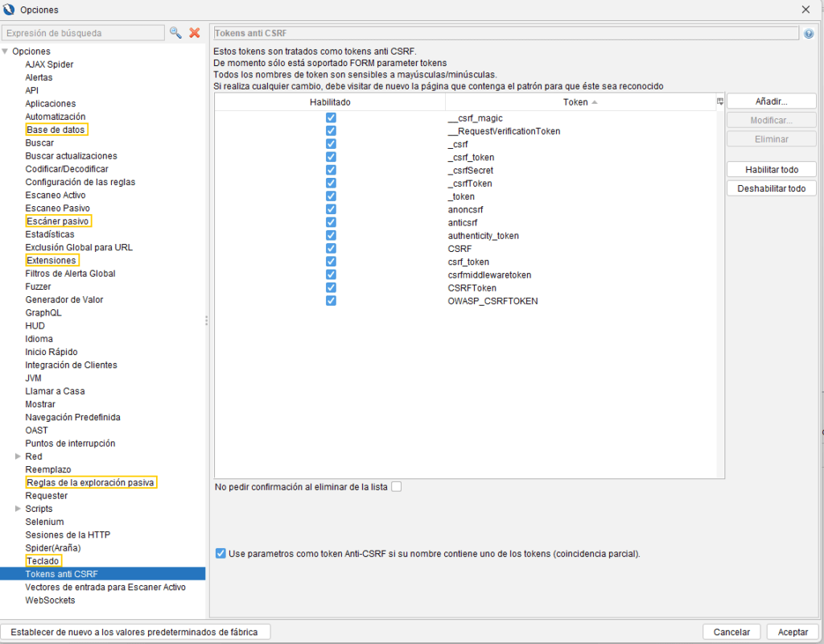Collapse the Opciones root node
Image resolution: width=824 pixels, height=644 pixels.
pos(6,52)
